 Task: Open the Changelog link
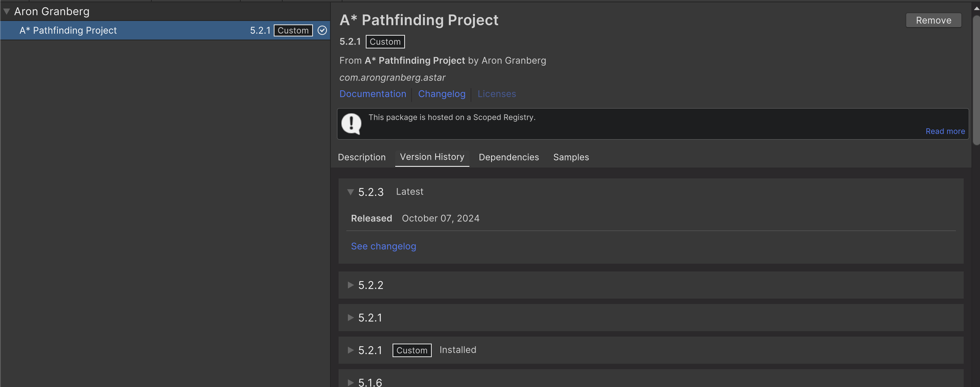point(441,94)
